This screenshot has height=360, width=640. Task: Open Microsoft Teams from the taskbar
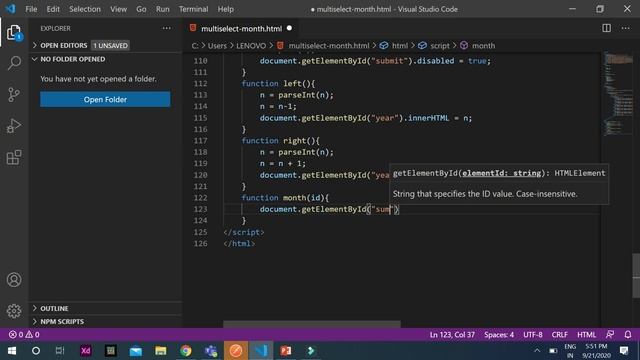211,351
